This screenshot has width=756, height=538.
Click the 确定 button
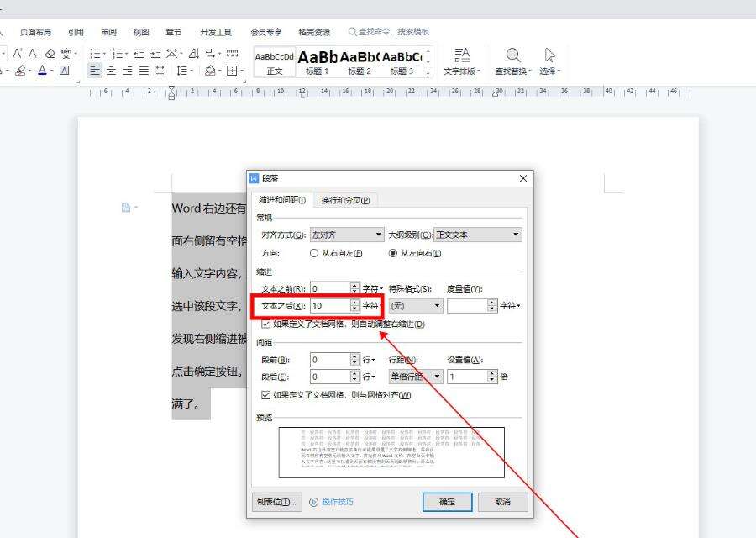(448, 502)
